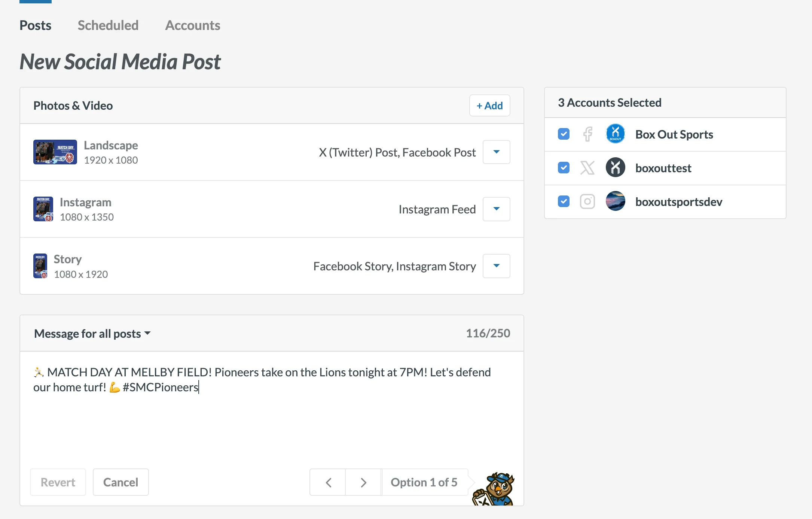Go to next message option arrow
812x519 pixels.
(363, 482)
